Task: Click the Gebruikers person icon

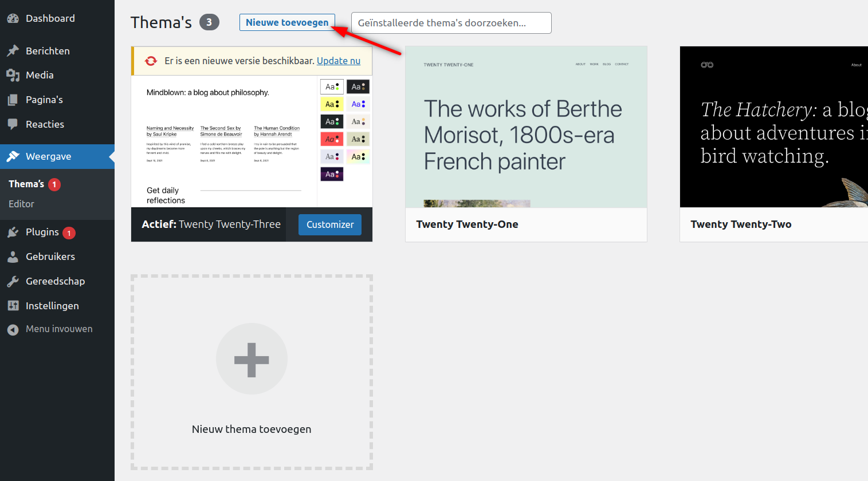Action: [x=13, y=257]
